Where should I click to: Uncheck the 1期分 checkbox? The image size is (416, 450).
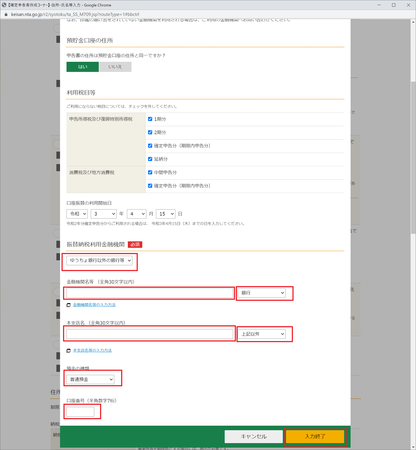click(150, 119)
